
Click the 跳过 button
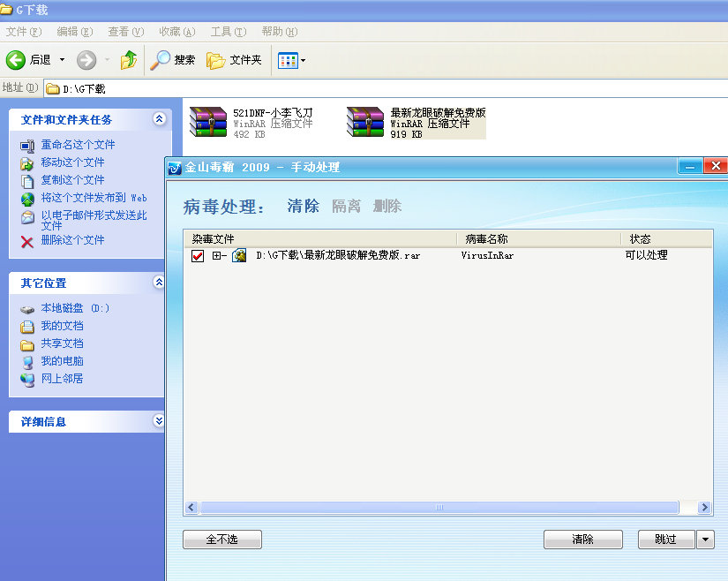[665, 539]
